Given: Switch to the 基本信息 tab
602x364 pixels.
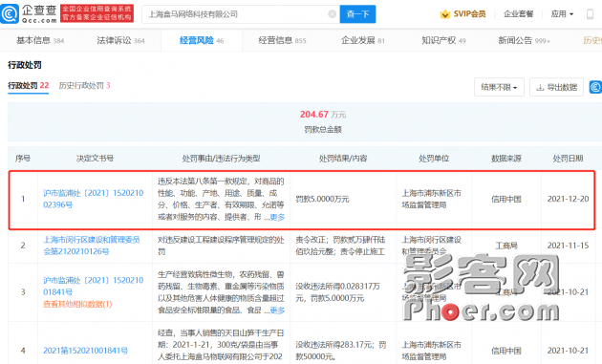Looking at the screenshot, I should (40, 40).
